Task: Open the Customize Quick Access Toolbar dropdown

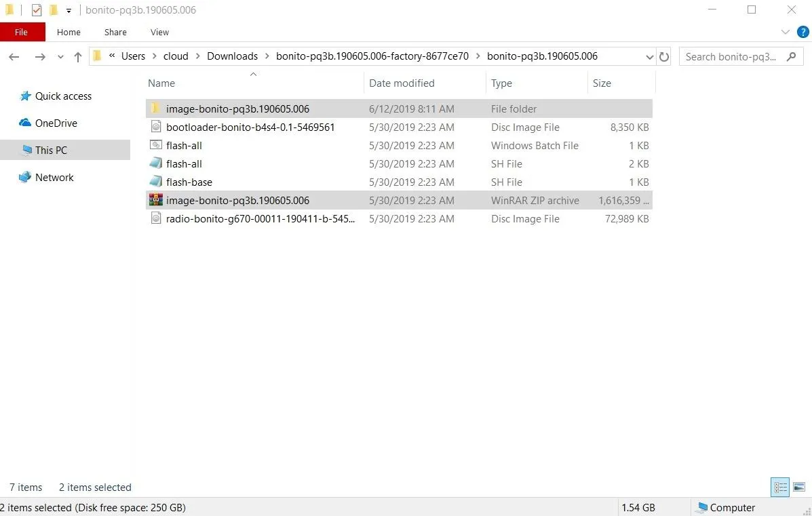Action: click(x=69, y=10)
